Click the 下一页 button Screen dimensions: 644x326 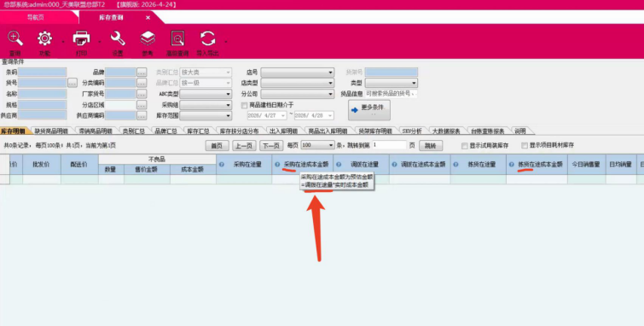coord(271,146)
